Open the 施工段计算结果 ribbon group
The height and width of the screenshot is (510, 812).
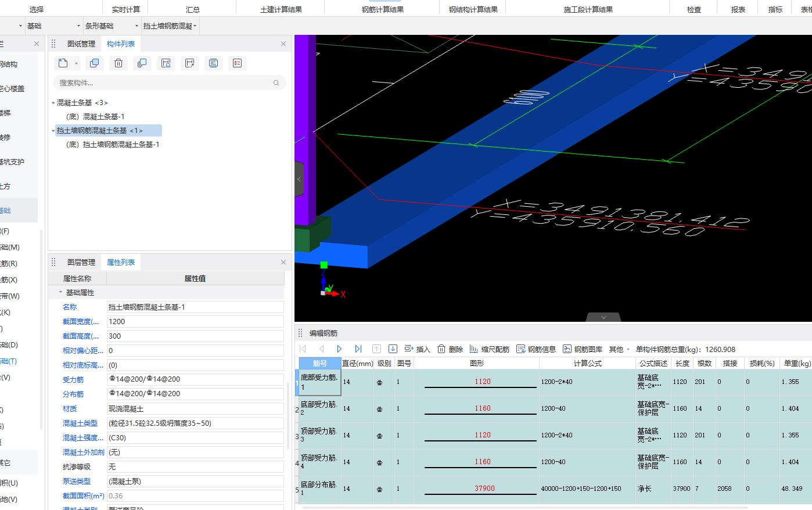pyautogui.click(x=588, y=10)
